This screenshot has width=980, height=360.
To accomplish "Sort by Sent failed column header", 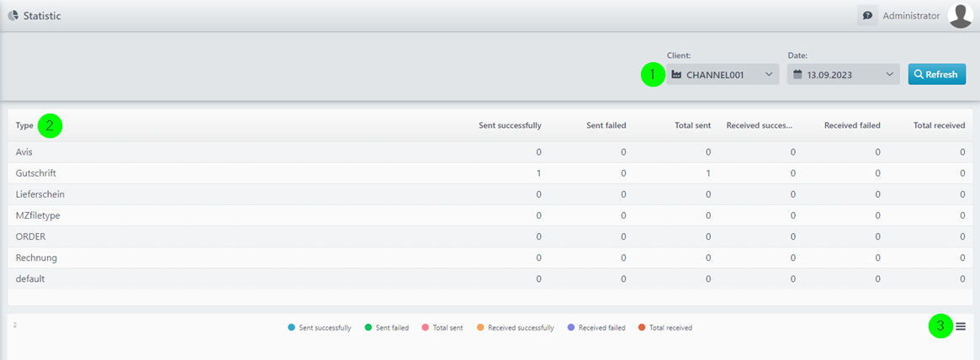I will [607, 125].
